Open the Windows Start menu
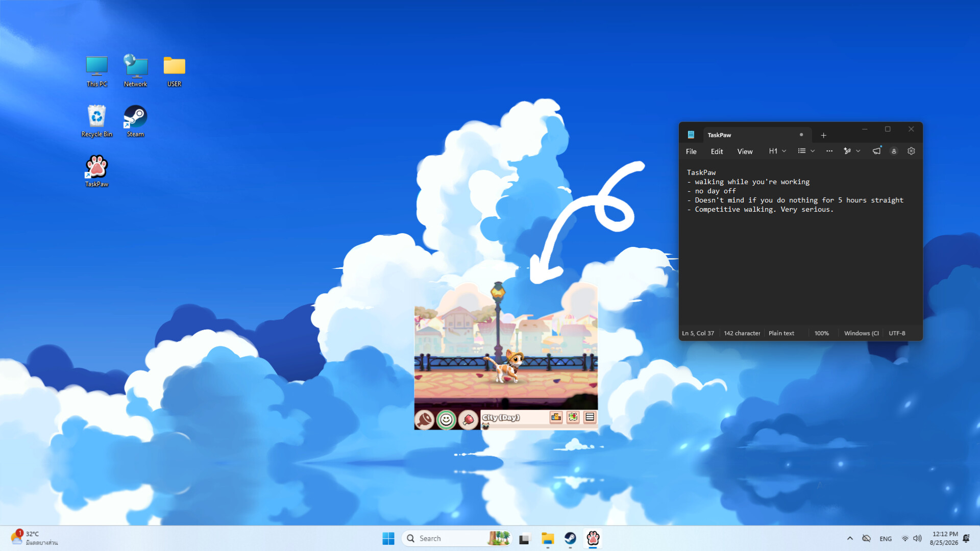 pos(388,538)
